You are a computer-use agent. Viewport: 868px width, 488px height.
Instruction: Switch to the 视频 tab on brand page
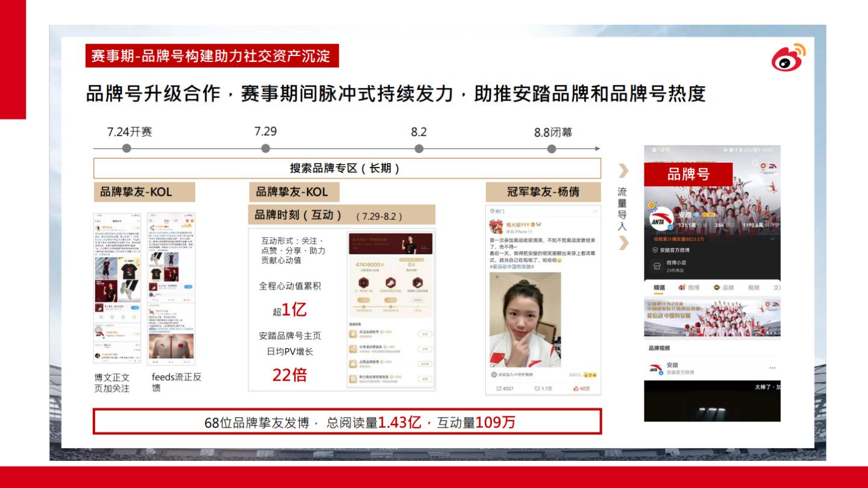coord(753,288)
